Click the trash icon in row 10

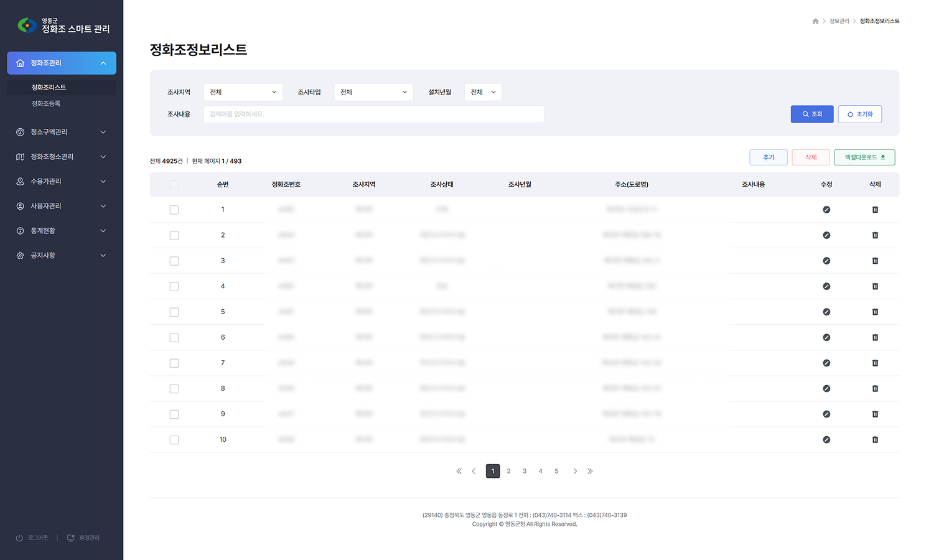[875, 439]
